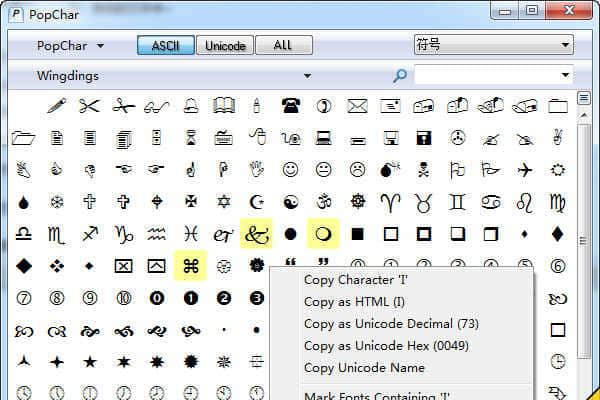Pick the yin yang symbol
This screenshot has width=600, height=400.
pyautogui.click(x=290, y=202)
